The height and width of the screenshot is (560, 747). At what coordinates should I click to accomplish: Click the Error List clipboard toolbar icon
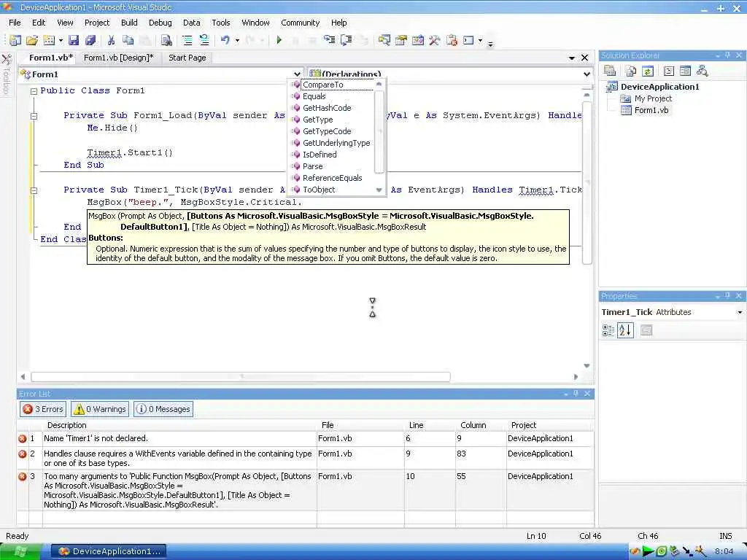[452, 41]
